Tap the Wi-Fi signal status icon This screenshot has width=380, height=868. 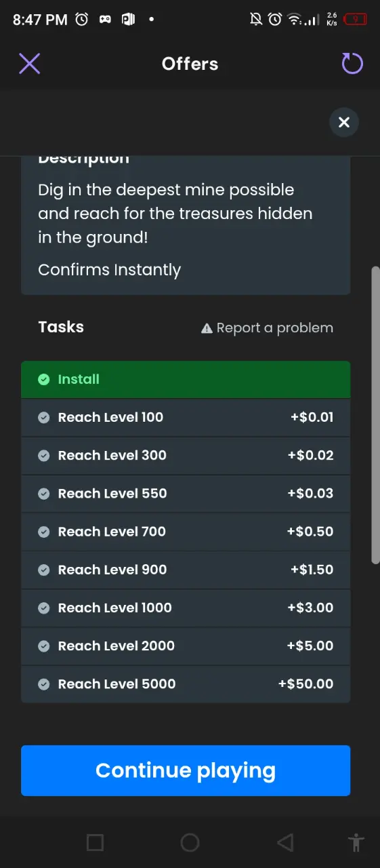[x=295, y=20]
